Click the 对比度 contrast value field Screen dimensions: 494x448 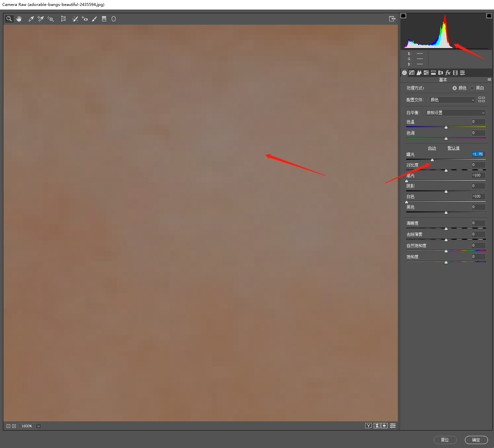point(478,165)
